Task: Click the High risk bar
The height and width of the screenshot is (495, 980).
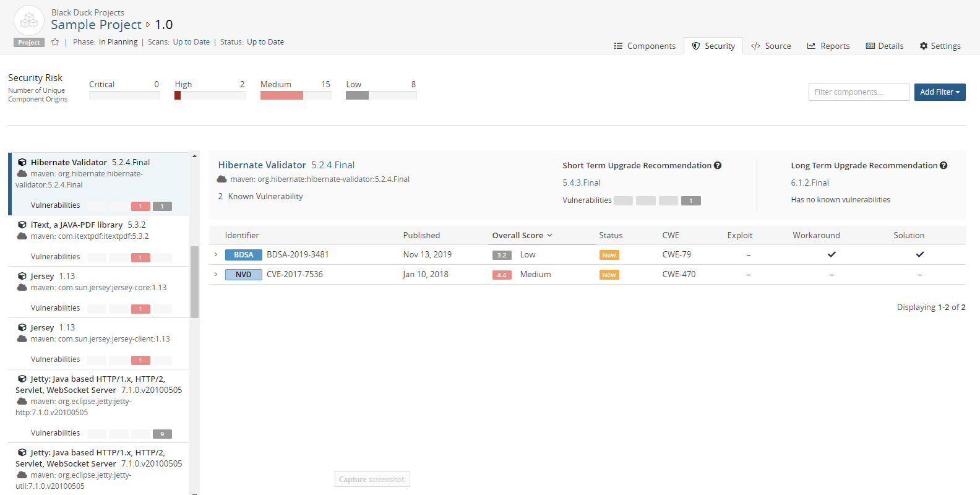Action: (x=210, y=95)
